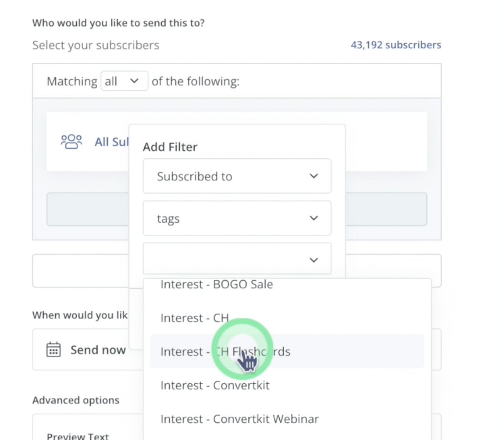Click the calendar icon beside Send now
Image resolution: width=504 pixels, height=440 pixels.
[x=54, y=349]
